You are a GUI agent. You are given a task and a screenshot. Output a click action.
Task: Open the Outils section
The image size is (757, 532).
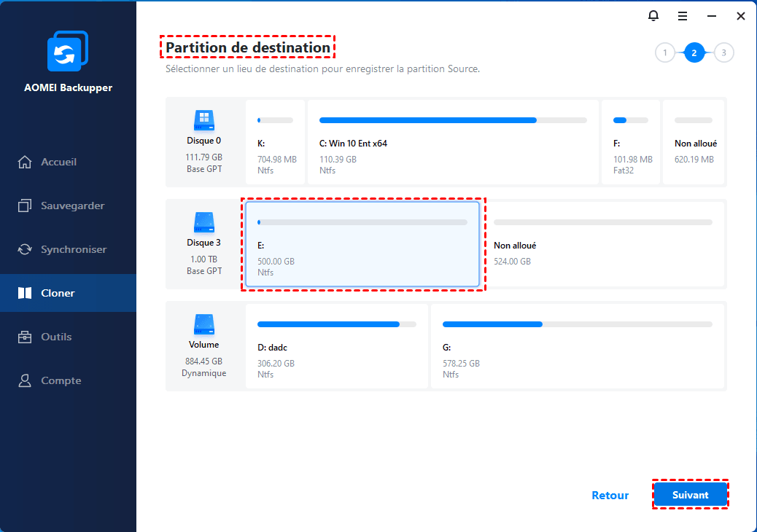point(68,337)
